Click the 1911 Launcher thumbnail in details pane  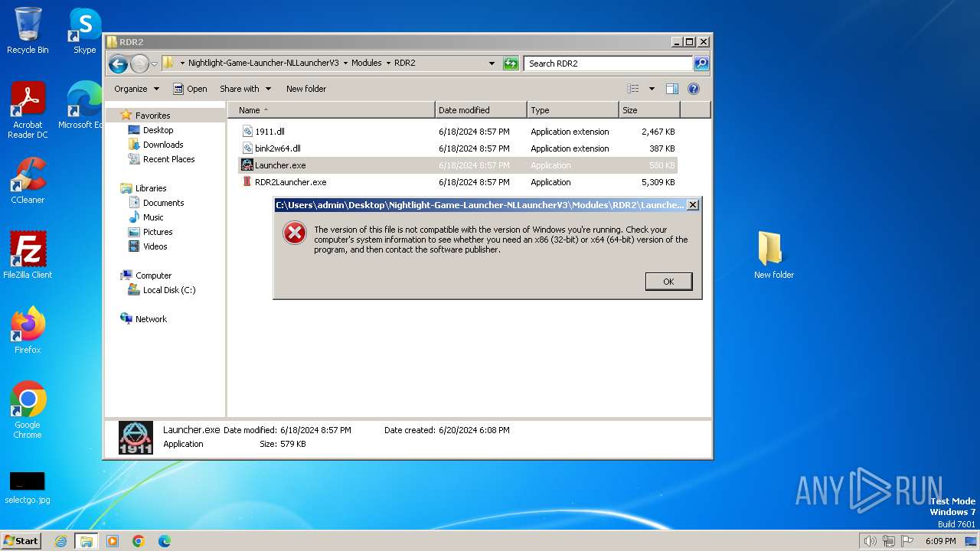point(136,438)
